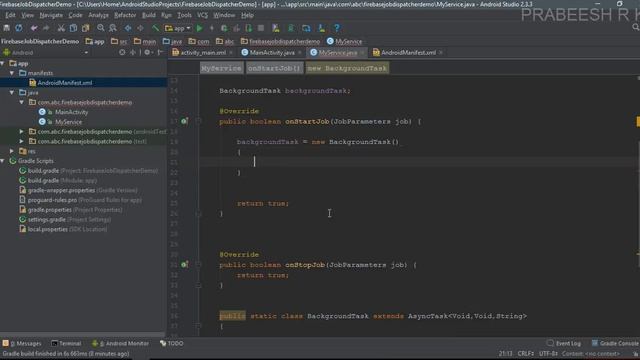Run the app with green play icon

point(199,28)
